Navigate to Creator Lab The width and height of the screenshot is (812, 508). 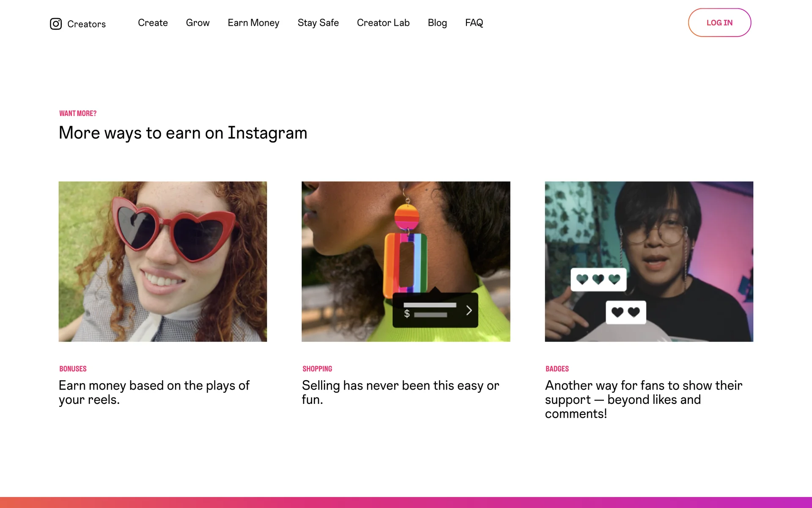[383, 23]
